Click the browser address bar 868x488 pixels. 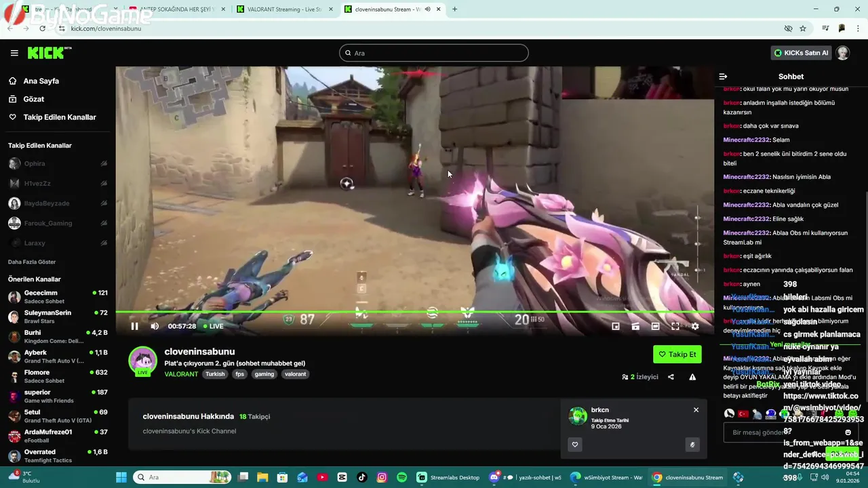coord(420,28)
